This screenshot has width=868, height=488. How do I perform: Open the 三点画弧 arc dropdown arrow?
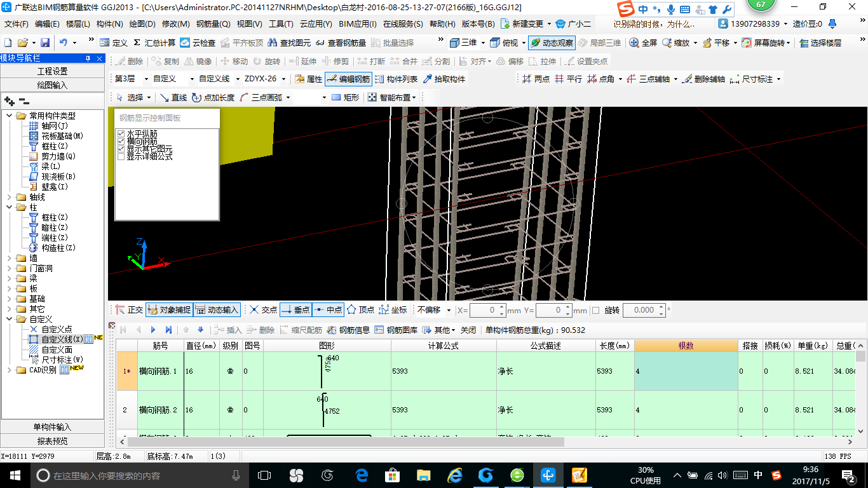pos(288,97)
